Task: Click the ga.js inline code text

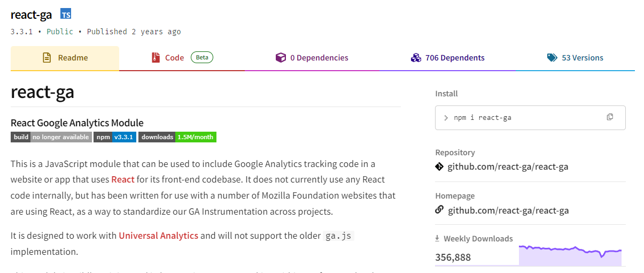Action: [x=339, y=236]
